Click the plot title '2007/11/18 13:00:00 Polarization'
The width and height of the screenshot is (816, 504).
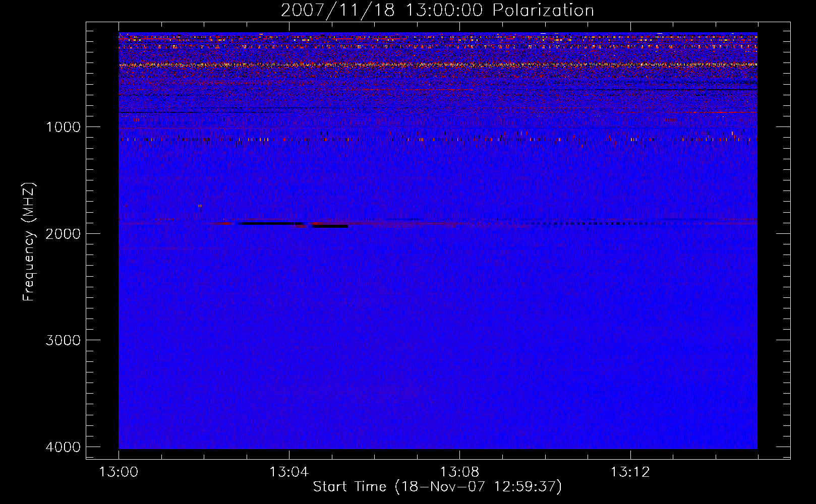coord(437,11)
